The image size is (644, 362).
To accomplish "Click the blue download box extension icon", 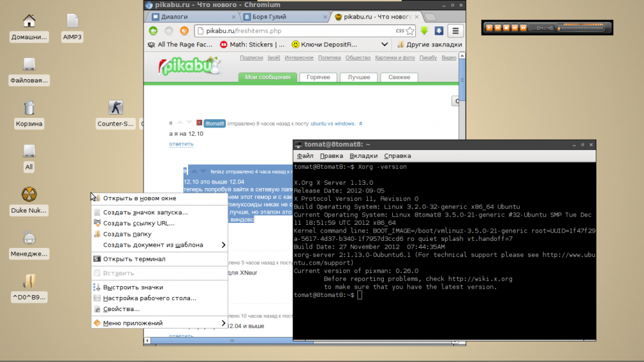I will pyautogui.click(x=439, y=31).
